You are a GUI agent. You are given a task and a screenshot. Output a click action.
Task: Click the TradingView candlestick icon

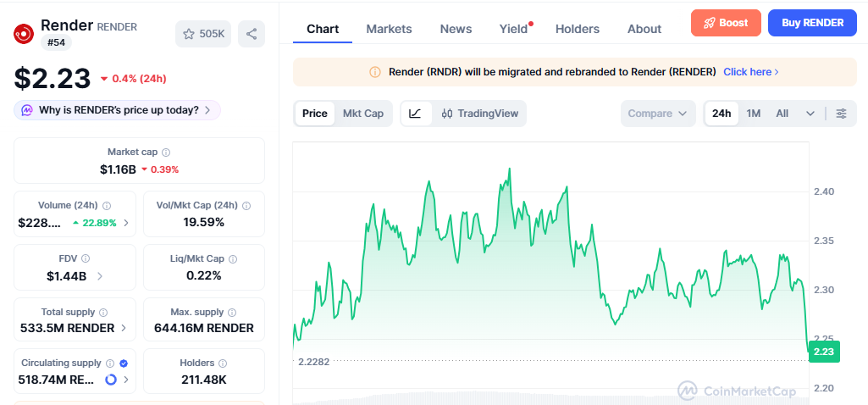pos(447,114)
